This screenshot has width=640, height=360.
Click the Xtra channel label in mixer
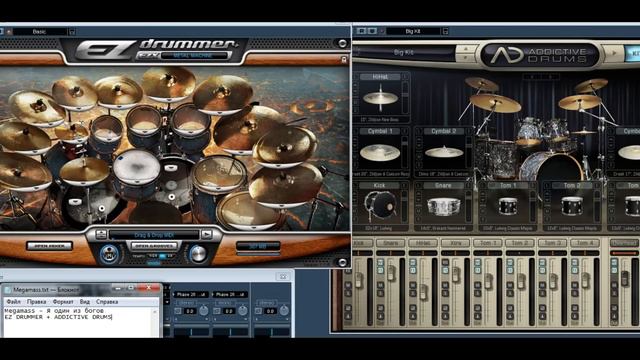(x=456, y=243)
